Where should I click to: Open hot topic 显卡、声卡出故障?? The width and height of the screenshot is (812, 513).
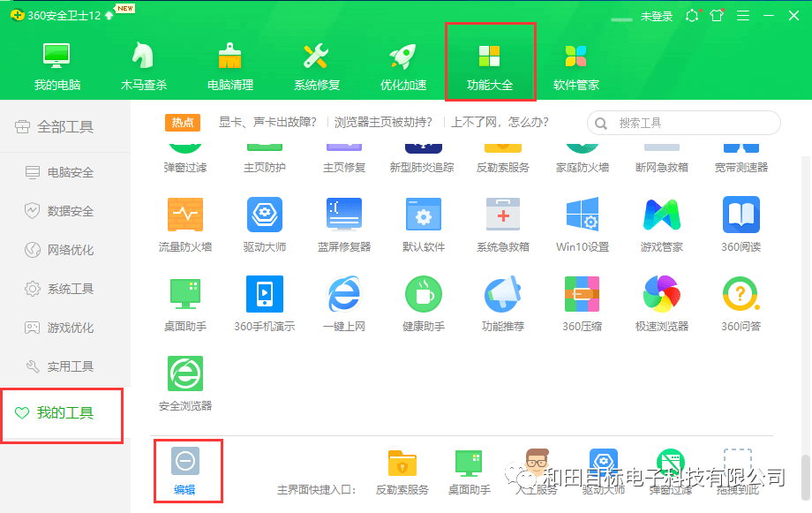267,123
